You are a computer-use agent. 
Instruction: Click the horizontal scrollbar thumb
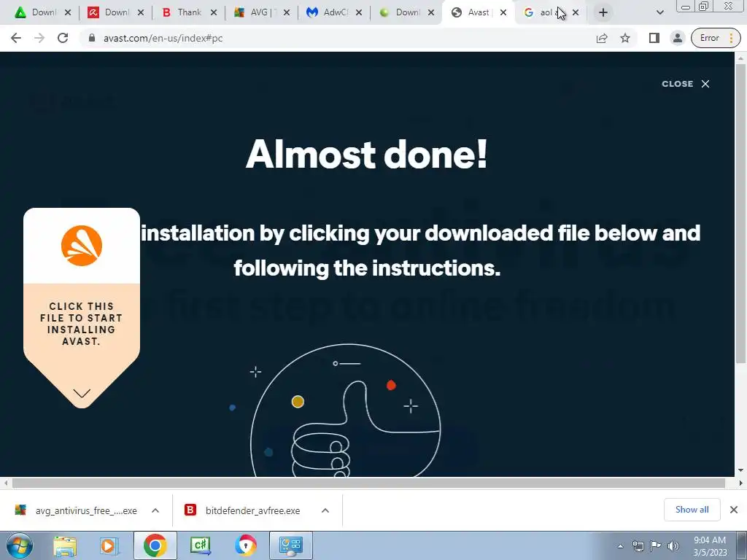pyautogui.click(x=368, y=483)
